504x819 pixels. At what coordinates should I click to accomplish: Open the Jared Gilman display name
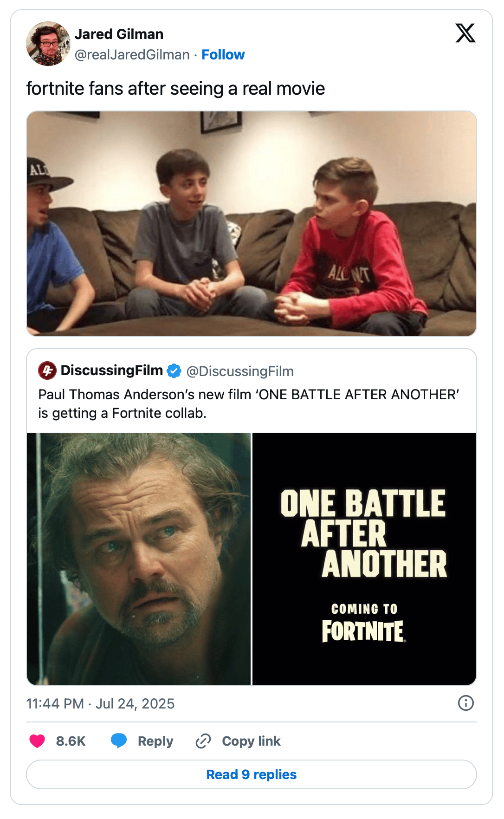(x=119, y=34)
